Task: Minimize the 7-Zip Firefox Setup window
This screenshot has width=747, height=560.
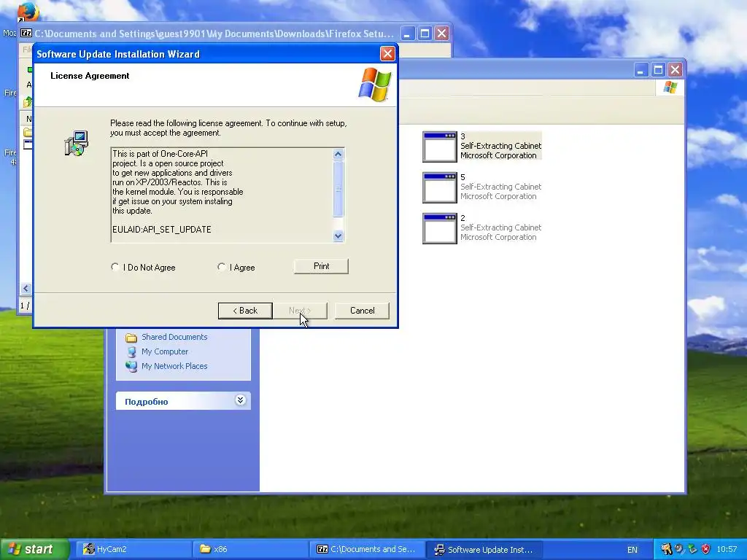Action: click(x=408, y=34)
